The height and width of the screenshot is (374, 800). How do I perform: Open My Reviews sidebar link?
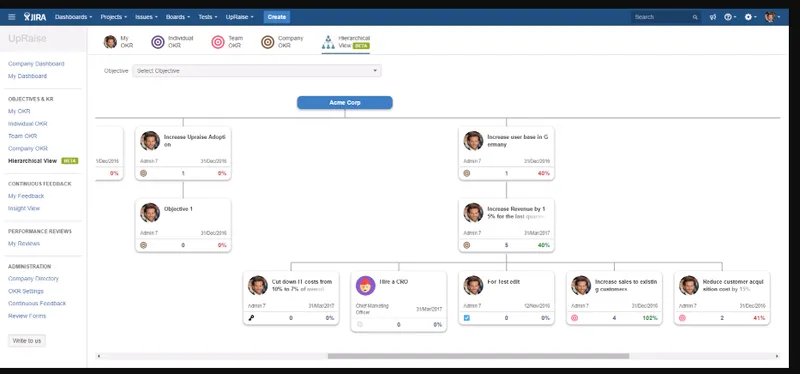click(24, 243)
